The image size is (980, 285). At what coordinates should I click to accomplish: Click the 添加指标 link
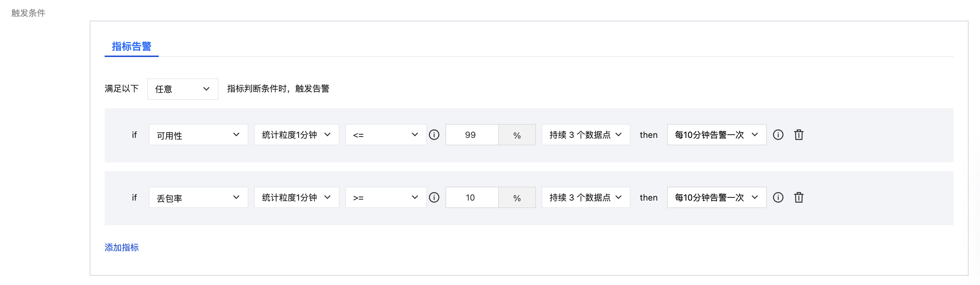pos(122,248)
